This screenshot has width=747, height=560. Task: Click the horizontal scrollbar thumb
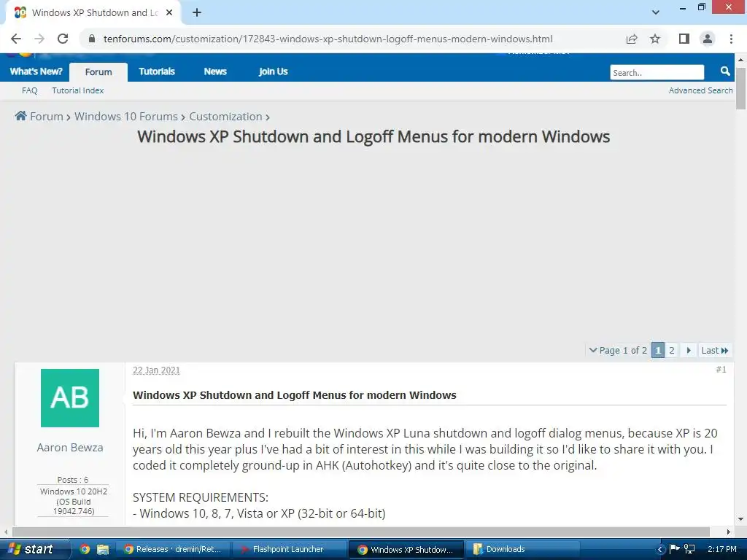tap(360, 532)
